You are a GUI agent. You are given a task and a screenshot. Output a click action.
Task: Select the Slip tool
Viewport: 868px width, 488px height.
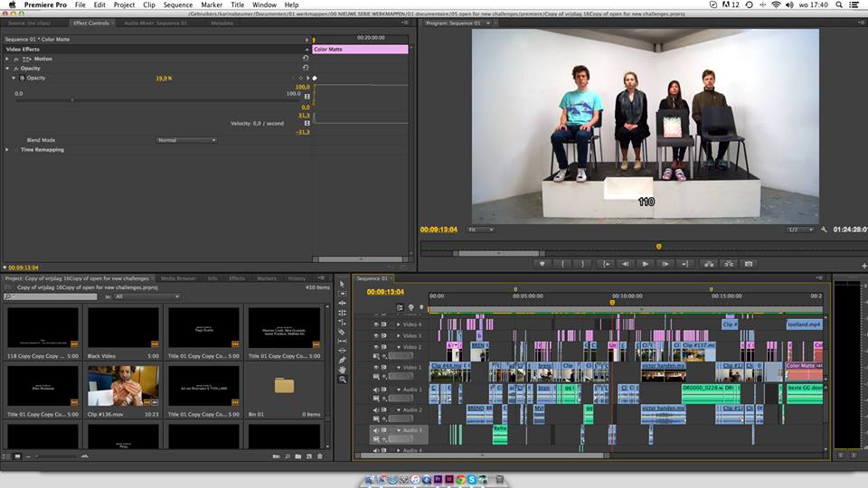pos(342,341)
